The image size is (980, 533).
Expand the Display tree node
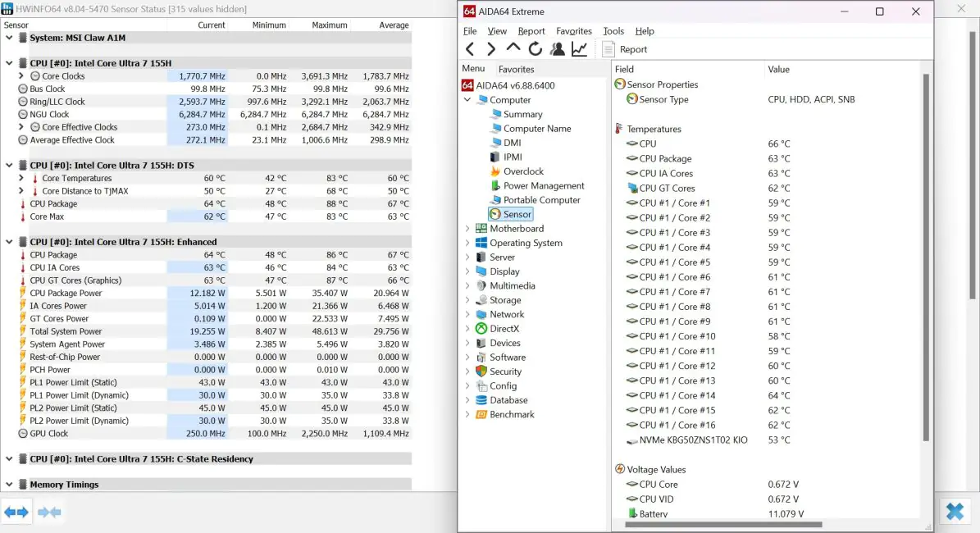tap(467, 271)
